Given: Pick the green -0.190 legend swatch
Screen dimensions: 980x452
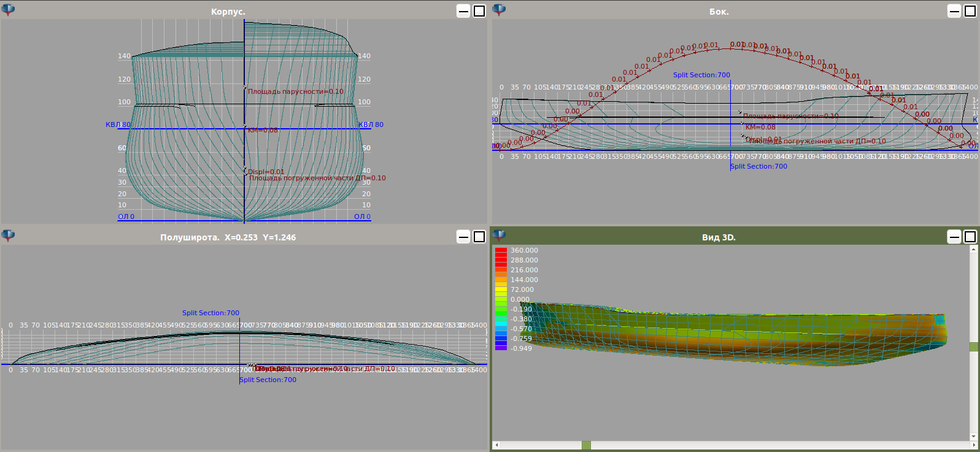Looking at the screenshot, I should (501, 309).
